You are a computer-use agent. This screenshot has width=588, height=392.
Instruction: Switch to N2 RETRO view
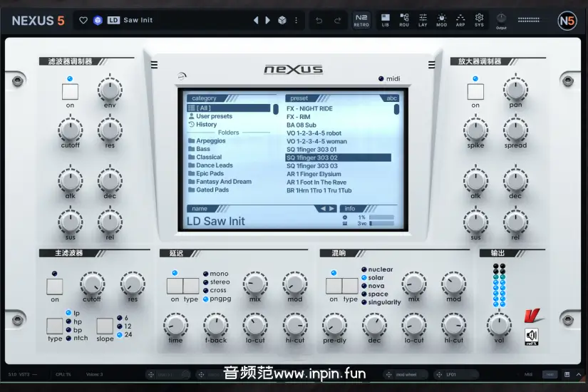click(x=361, y=20)
